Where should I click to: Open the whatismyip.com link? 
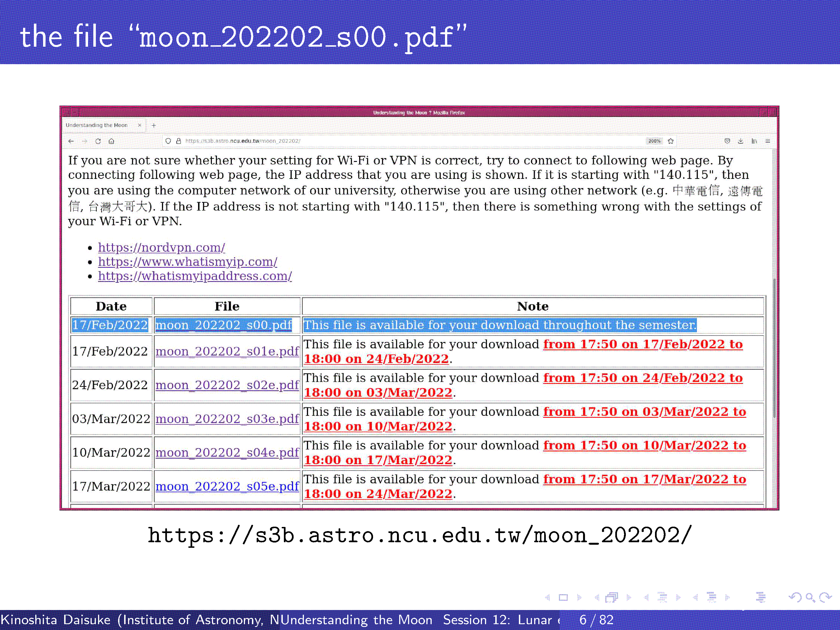point(187,262)
